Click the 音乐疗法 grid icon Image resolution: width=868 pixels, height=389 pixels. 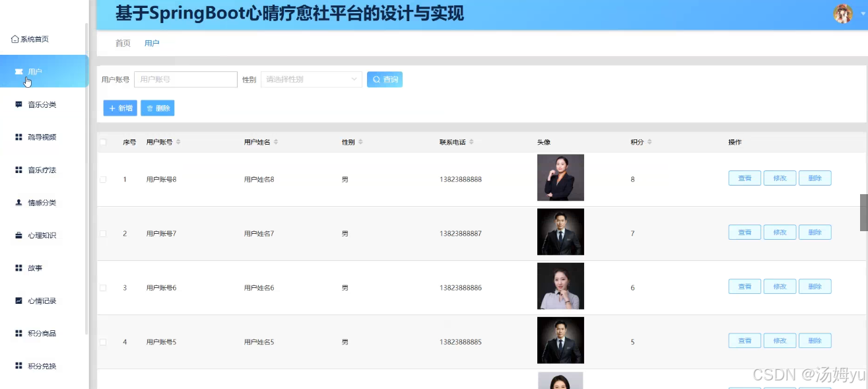pos(18,170)
